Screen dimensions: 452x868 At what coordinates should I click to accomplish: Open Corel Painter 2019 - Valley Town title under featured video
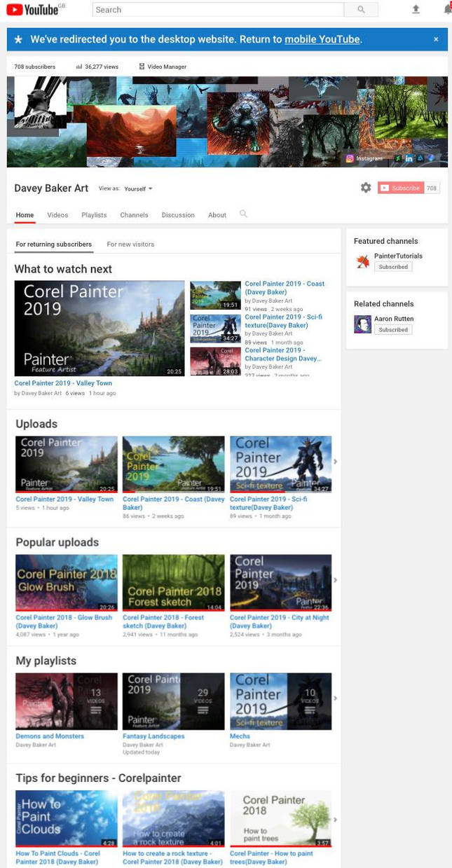click(x=63, y=383)
